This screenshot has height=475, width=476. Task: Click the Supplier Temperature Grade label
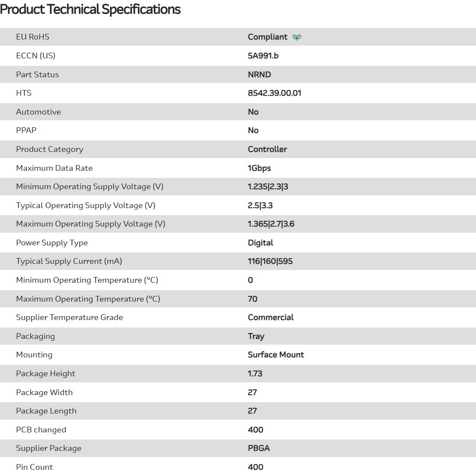click(69, 317)
